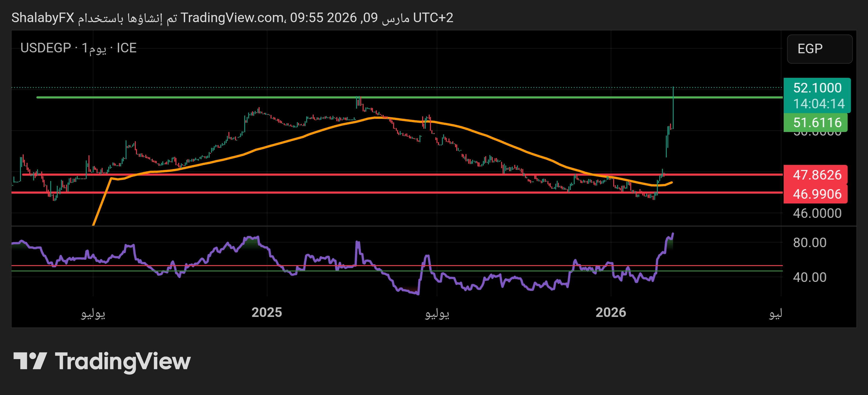
Task: Click the ShalabyFX author name
Action: coord(43,18)
